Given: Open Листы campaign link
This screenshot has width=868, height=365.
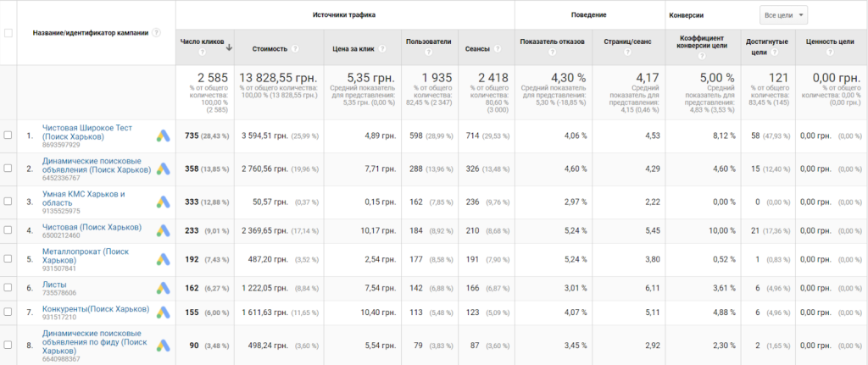Looking at the screenshot, I should pyautogui.click(x=54, y=285).
